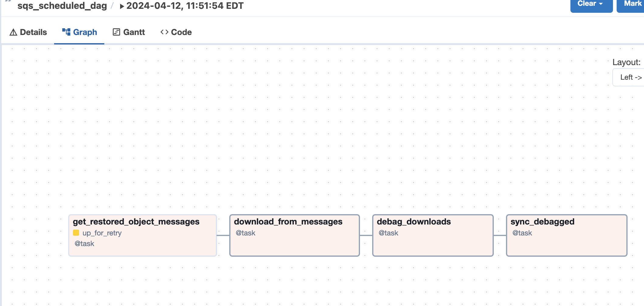Click the debag_downloads task node
Viewport: 644px width, 306px height.
coord(432,235)
